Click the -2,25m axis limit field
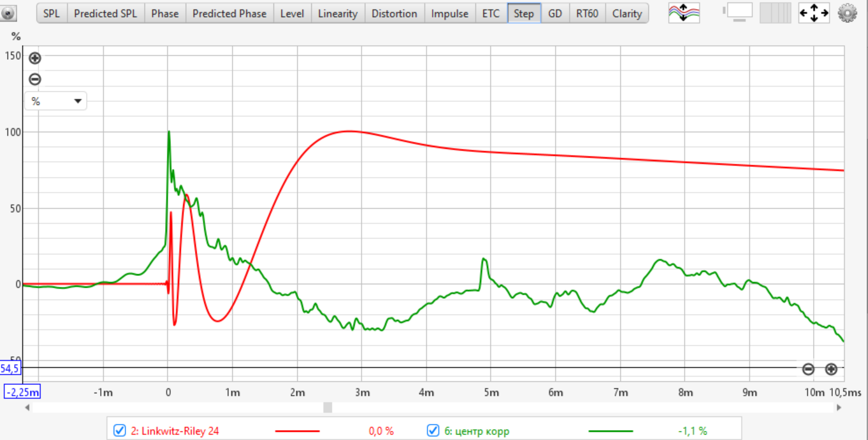This screenshot has width=868, height=440. (x=23, y=392)
